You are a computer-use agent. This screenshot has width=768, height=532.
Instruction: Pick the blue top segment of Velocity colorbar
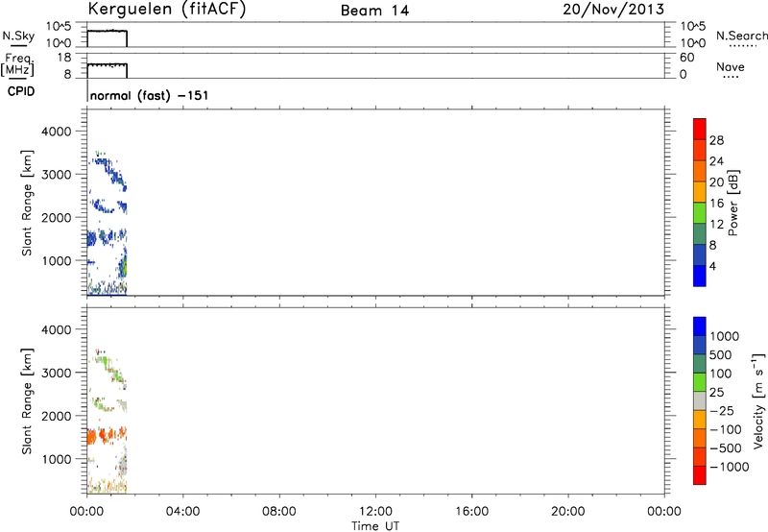(x=700, y=326)
